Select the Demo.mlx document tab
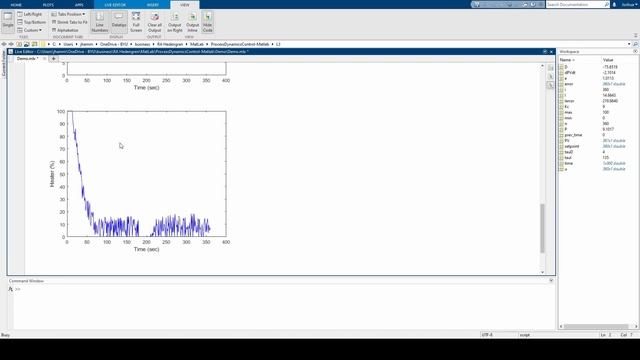This screenshot has width=640, height=360. [27, 58]
